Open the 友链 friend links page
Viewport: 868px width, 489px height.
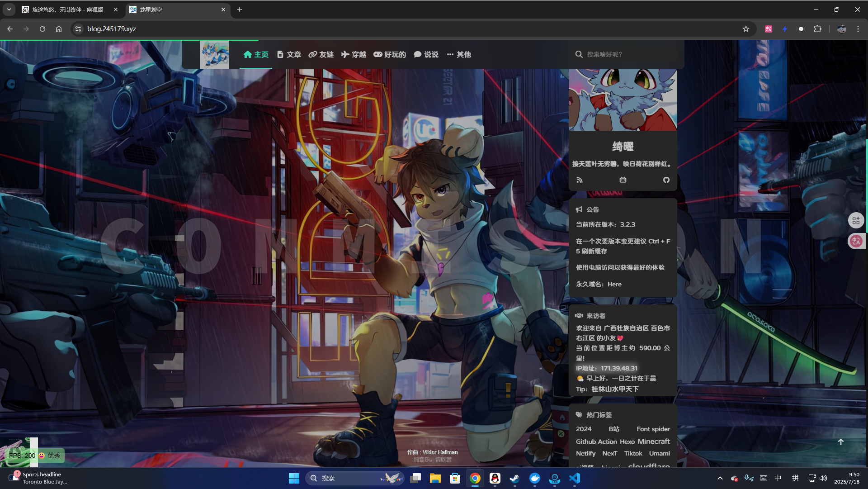click(321, 54)
